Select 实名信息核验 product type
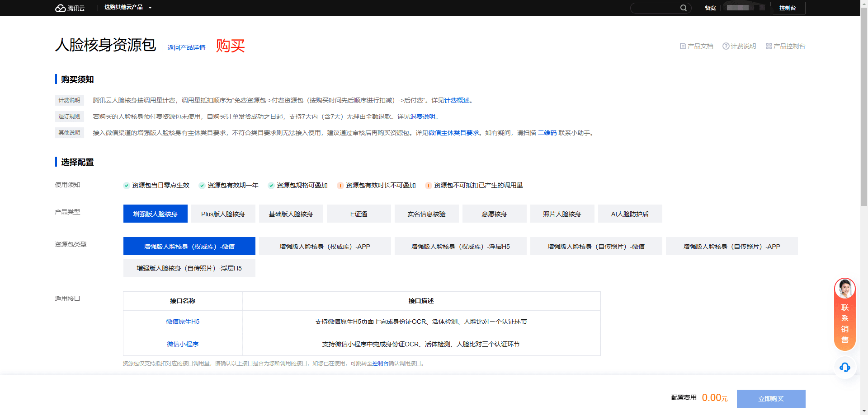 [x=426, y=214]
